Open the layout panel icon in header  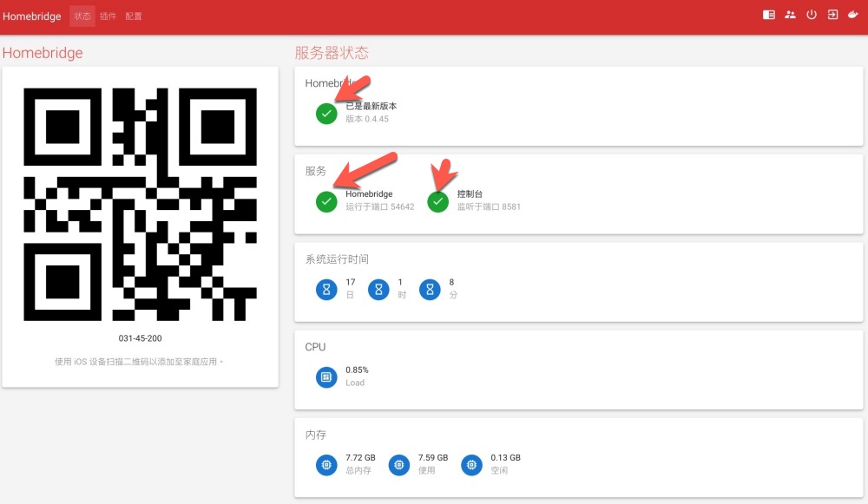(x=768, y=15)
